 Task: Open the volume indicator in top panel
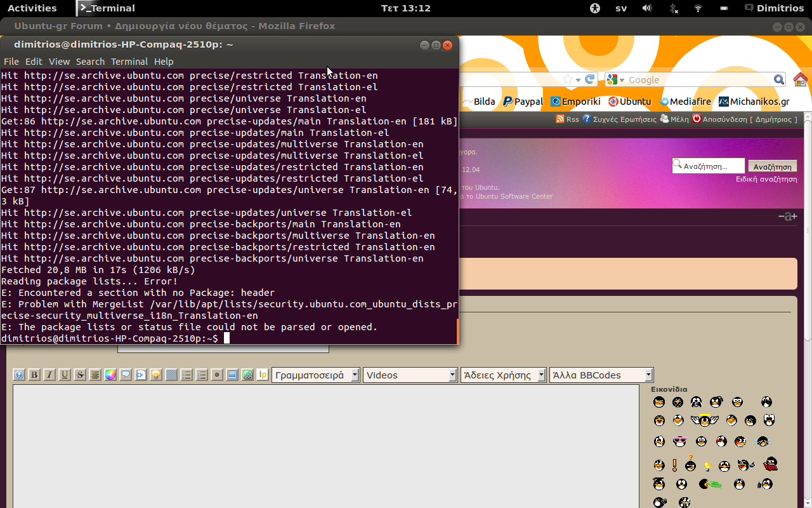pyautogui.click(x=647, y=8)
